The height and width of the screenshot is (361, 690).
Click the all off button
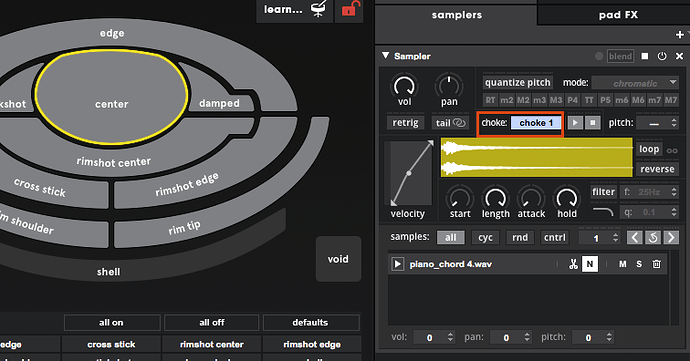(x=212, y=322)
